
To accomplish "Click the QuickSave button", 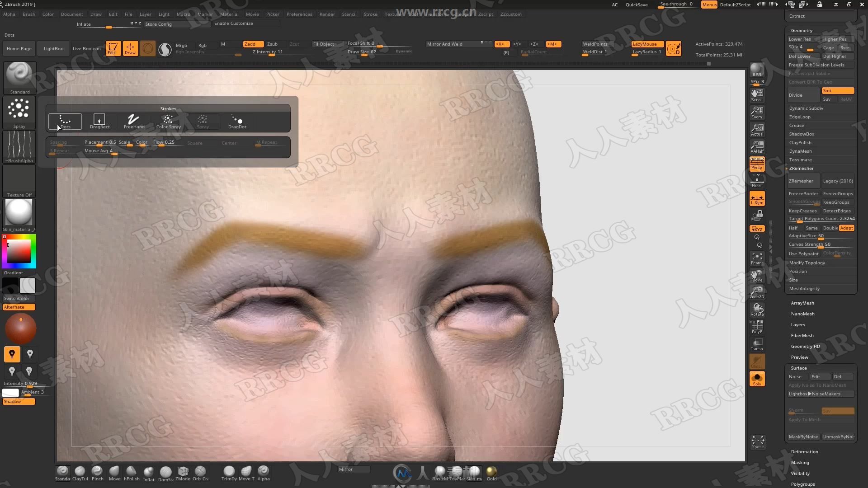I will 637,5.
